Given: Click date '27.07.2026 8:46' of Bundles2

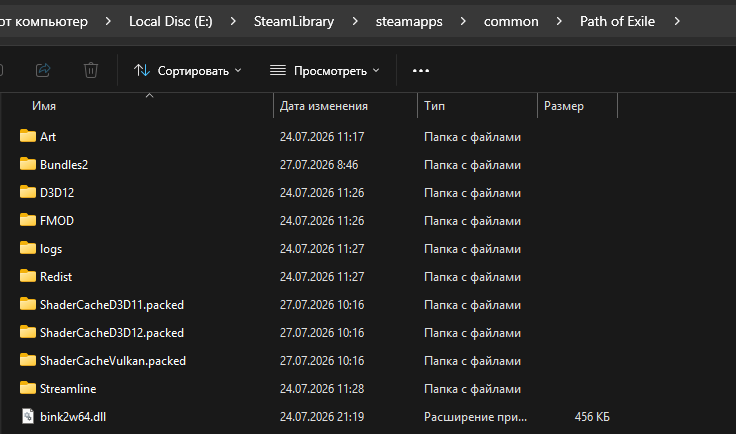Looking at the screenshot, I should tap(319, 165).
